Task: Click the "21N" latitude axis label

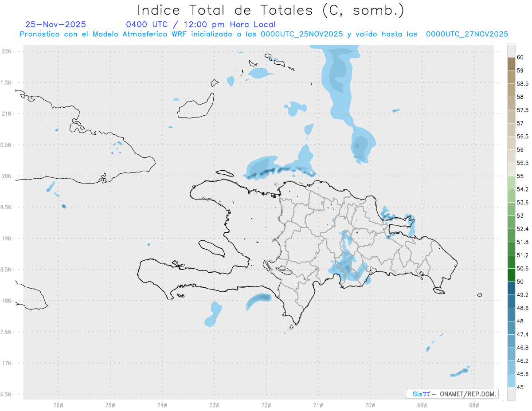Action: pyautogui.click(x=8, y=114)
